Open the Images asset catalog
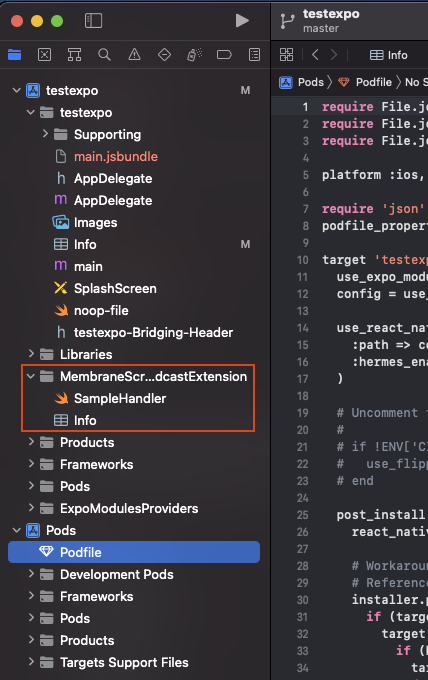The height and width of the screenshot is (680, 428). (95, 222)
